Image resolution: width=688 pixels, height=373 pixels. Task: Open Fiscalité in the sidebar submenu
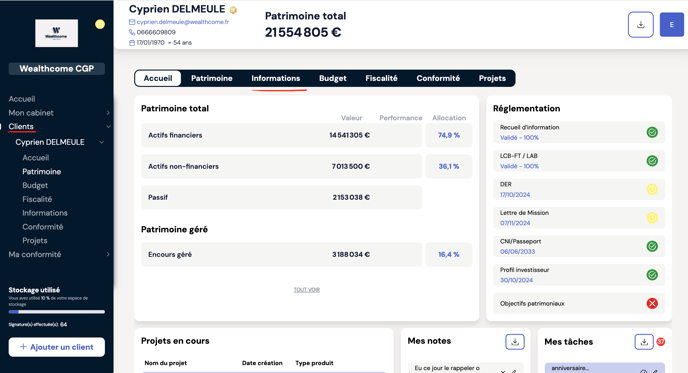pos(37,199)
